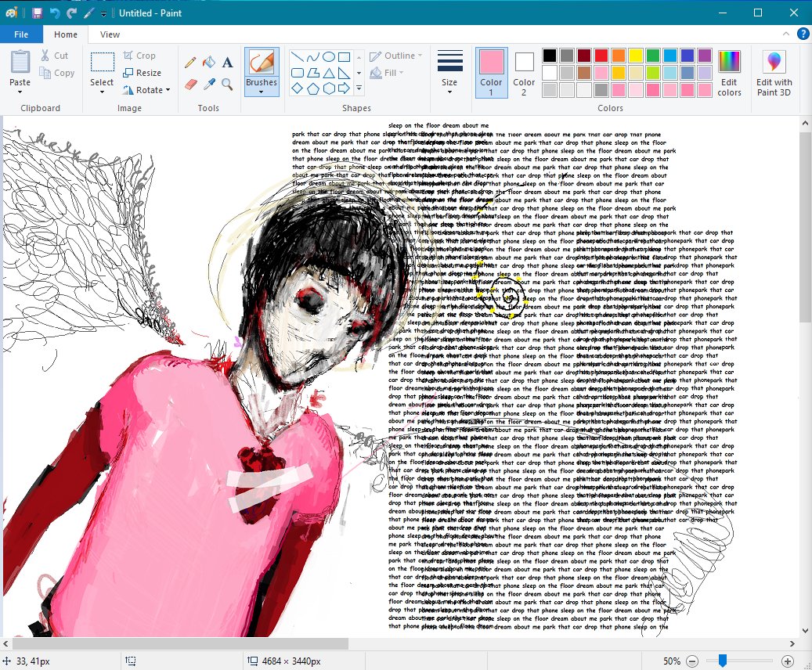Pick the green color swatch
The height and width of the screenshot is (670, 812).
[x=653, y=56]
